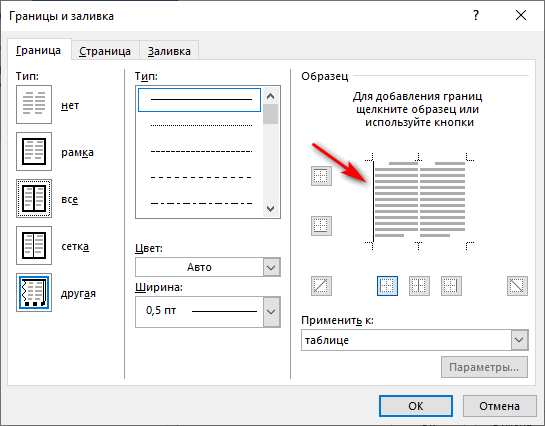
Task: Switch to the Заливка tab
Action: [x=169, y=51]
